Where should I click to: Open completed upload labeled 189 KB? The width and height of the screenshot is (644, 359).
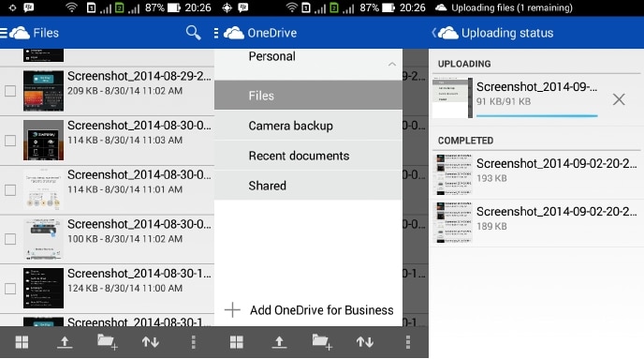pos(536,222)
